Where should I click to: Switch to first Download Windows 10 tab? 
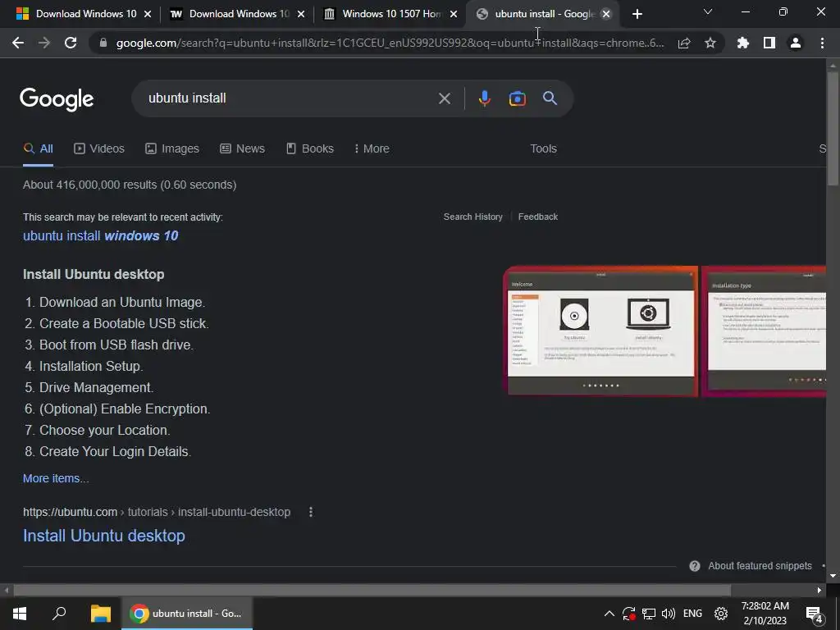85,14
